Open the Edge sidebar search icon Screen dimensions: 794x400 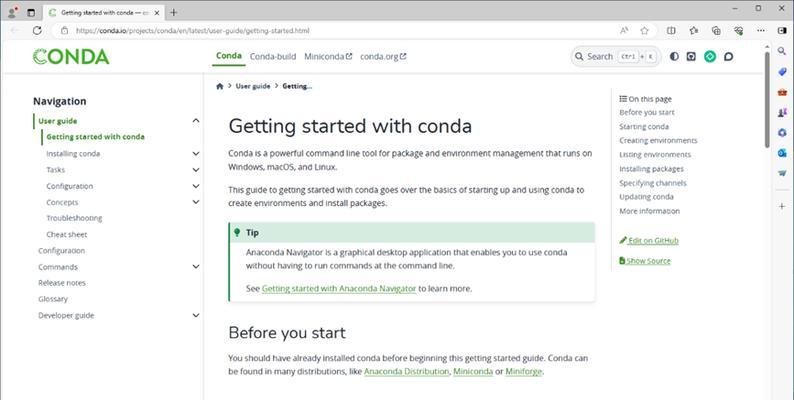coord(782,51)
